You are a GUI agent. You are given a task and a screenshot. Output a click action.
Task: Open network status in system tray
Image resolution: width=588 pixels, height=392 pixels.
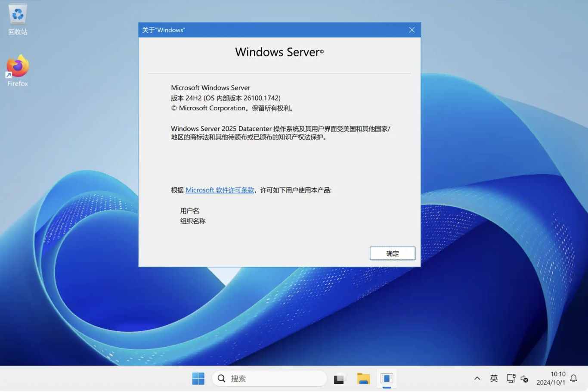(x=511, y=379)
